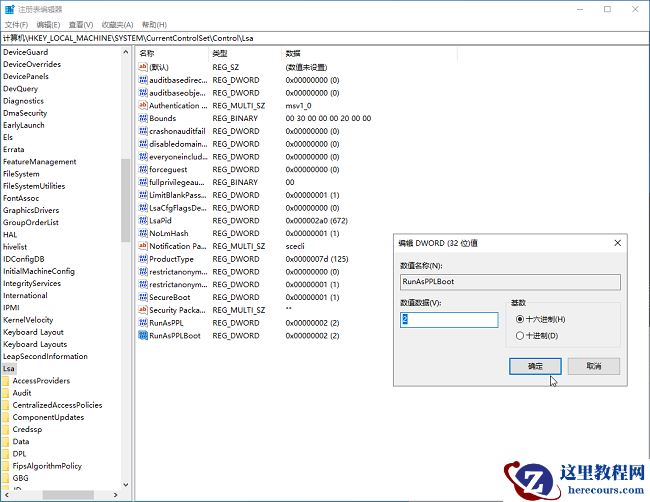Open the 查看(V) menu
Image resolution: width=650 pixels, height=502 pixels.
(x=81, y=25)
